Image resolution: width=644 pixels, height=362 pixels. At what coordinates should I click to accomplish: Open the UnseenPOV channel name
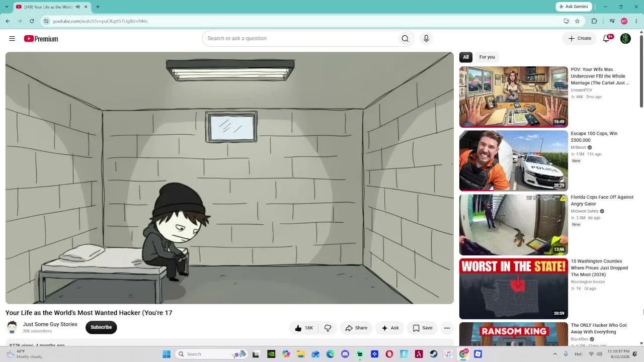click(x=581, y=90)
